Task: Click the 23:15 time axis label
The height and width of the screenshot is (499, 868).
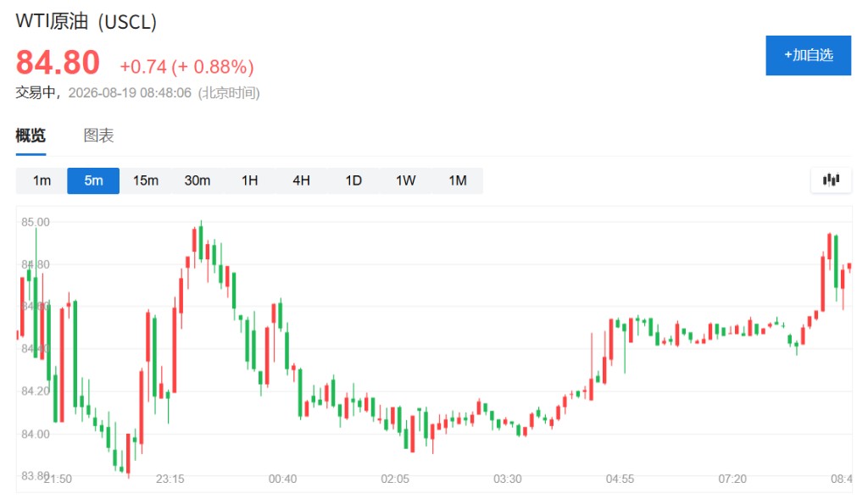Action: (x=170, y=479)
